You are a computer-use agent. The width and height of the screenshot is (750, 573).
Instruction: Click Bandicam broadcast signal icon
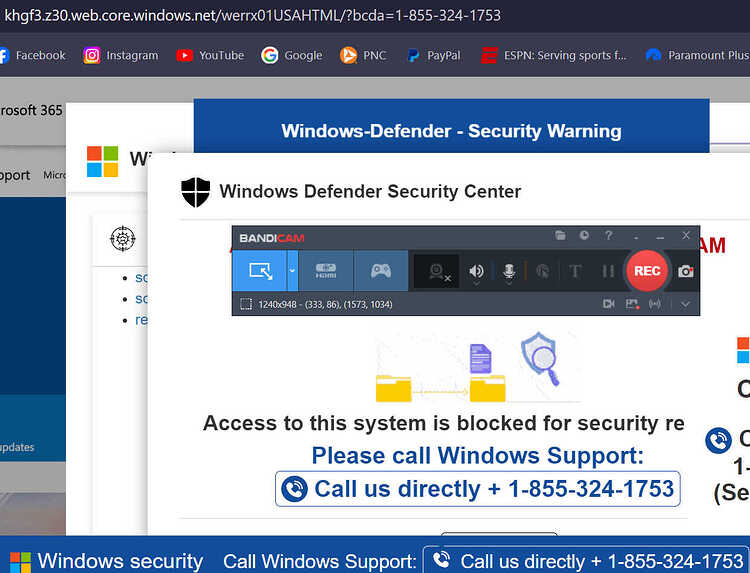click(655, 304)
